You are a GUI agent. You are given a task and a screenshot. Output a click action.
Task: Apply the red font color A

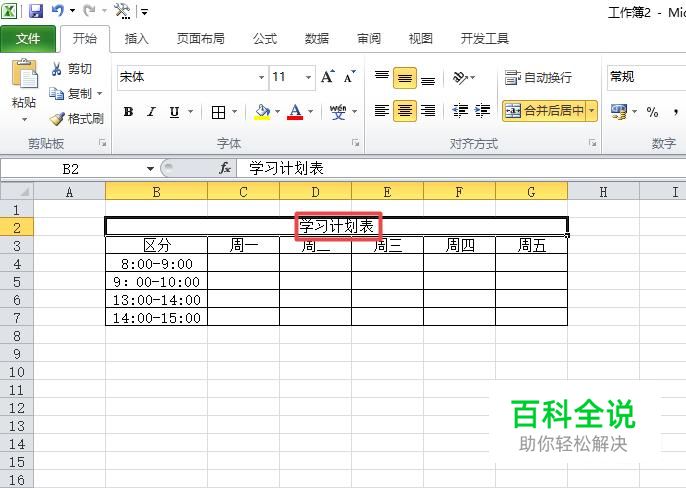(295, 112)
